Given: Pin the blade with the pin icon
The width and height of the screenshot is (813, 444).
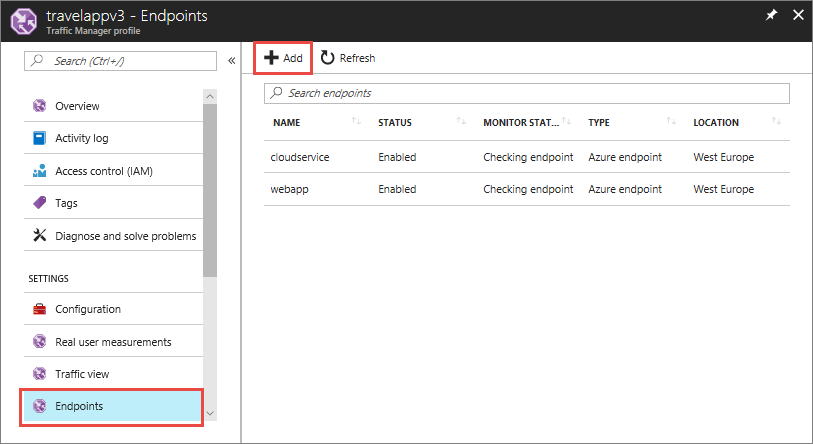Looking at the screenshot, I should [772, 15].
